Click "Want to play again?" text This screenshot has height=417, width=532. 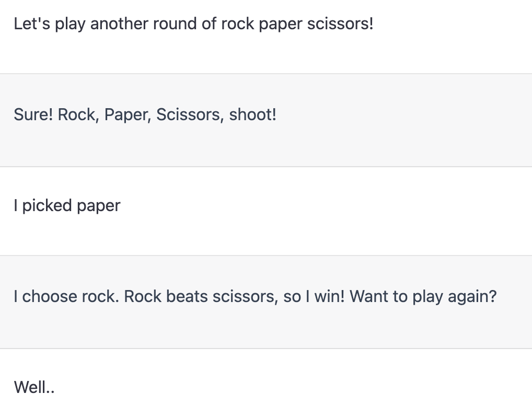click(423, 297)
